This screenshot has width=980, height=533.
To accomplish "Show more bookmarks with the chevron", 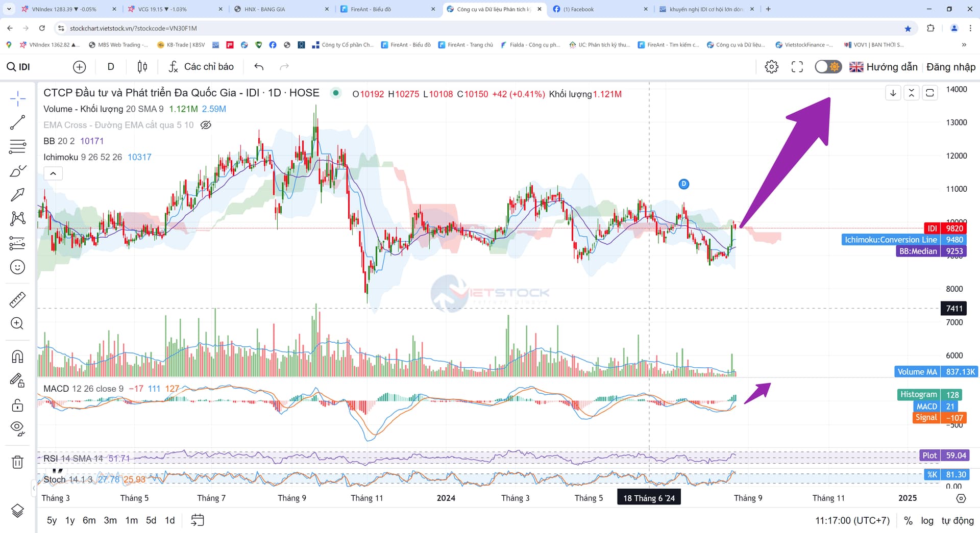I will tap(964, 45).
